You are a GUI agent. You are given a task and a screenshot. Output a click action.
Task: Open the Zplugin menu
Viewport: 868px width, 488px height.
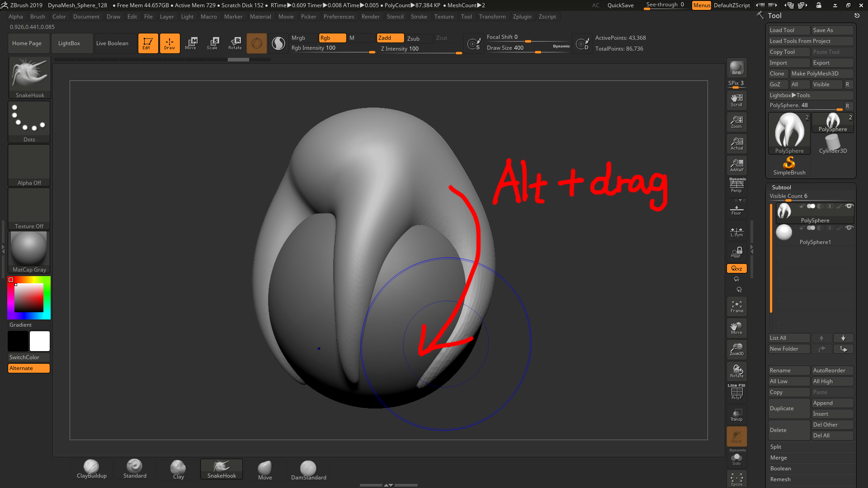click(522, 17)
